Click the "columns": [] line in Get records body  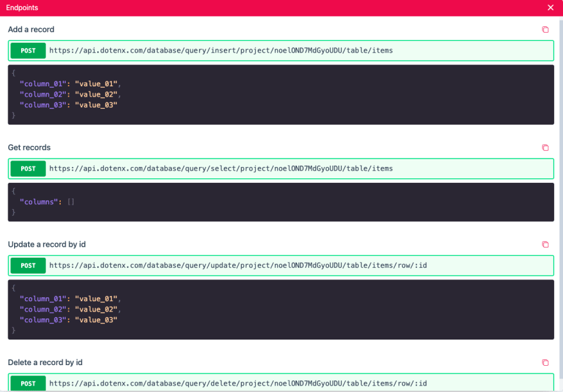tap(47, 202)
